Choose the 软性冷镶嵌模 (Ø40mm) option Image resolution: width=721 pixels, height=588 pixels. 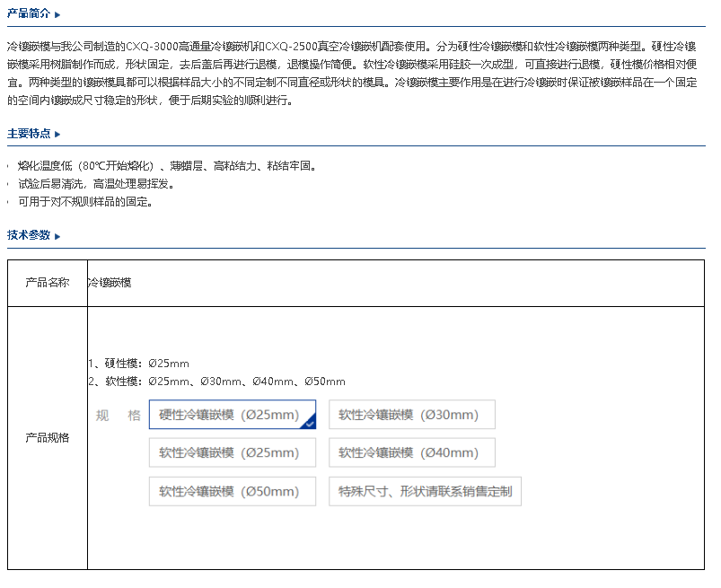click(x=411, y=452)
